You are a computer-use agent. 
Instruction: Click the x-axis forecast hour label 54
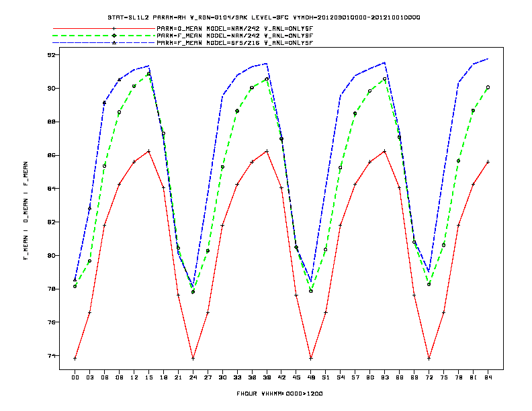(341, 377)
